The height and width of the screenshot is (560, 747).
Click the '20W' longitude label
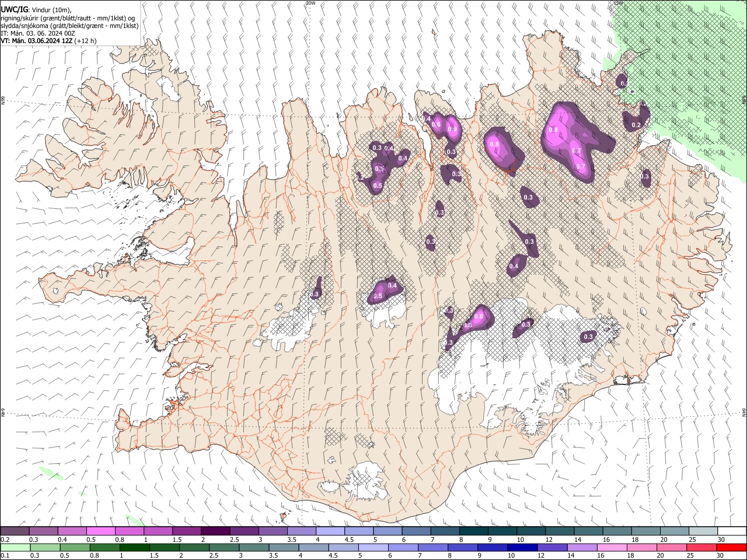(310, 3)
